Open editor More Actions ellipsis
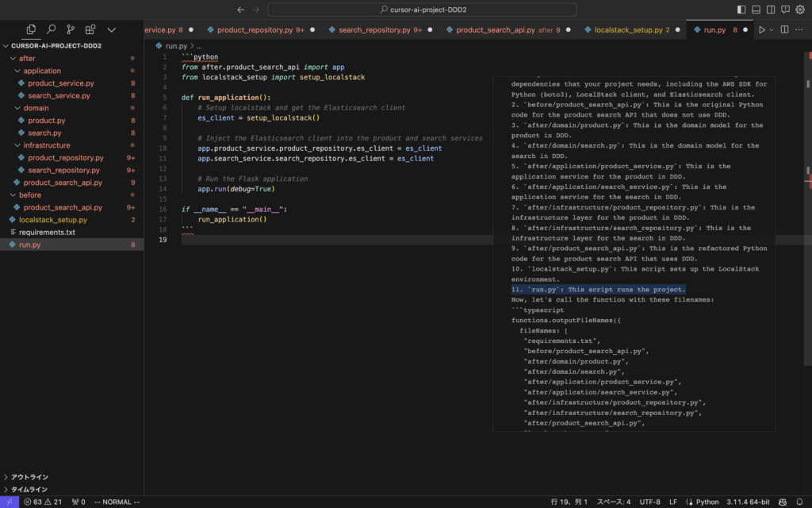812x508 pixels. coord(799,30)
